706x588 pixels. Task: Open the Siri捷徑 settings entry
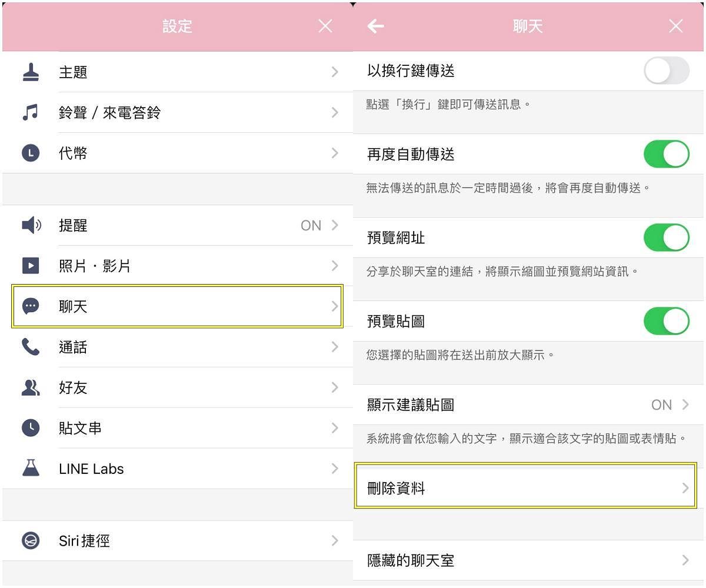pos(176,541)
